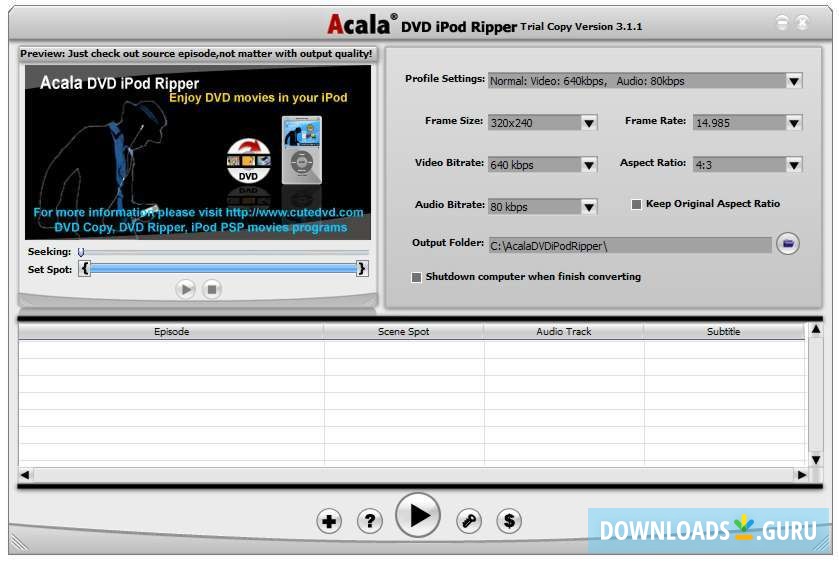The image size is (839, 563).
Task: Click the dollar sign purchase icon
Action: (509, 521)
